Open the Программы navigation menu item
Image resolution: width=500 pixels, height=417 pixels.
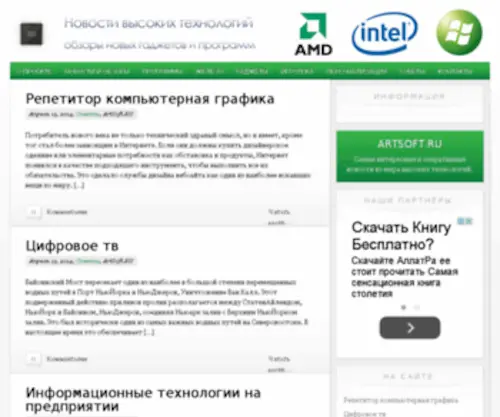pos(162,71)
